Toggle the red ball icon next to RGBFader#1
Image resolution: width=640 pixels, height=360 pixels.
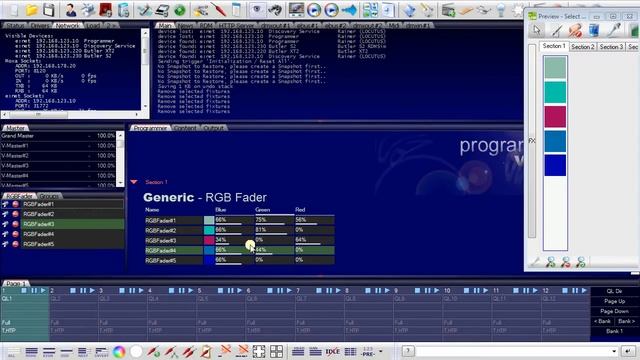pyautogui.click(x=16, y=204)
